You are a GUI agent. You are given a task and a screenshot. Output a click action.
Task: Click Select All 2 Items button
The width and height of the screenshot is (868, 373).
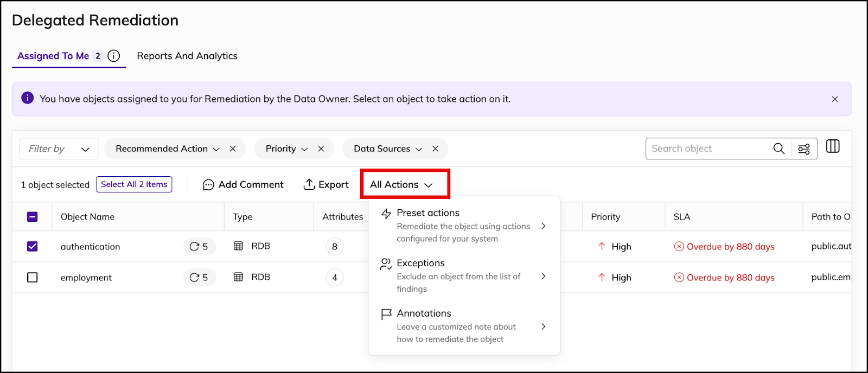(x=134, y=184)
